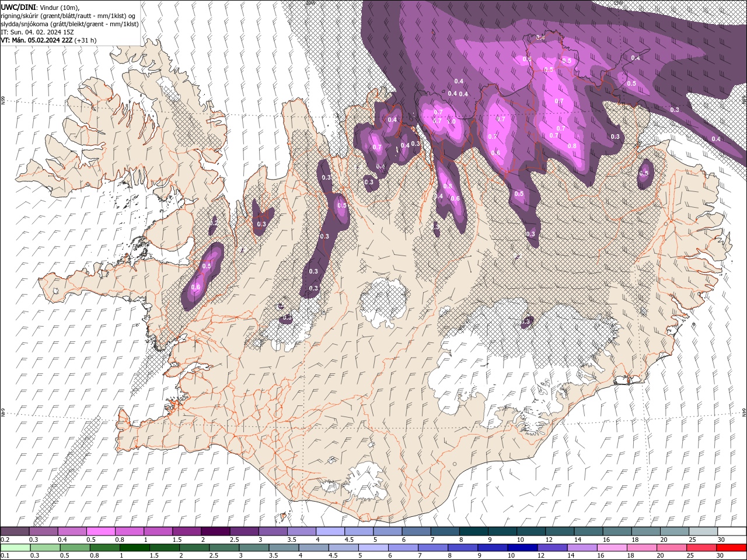Select the white 30 swatch ending upper row
The height and width of the screenshot is (560, 747).
pos(731,531)
